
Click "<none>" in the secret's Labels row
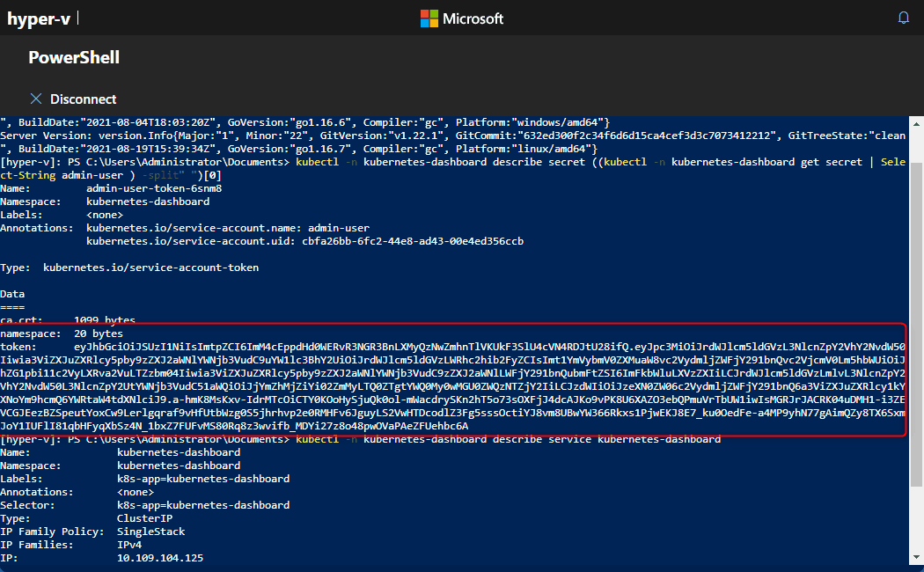[105, 215]
